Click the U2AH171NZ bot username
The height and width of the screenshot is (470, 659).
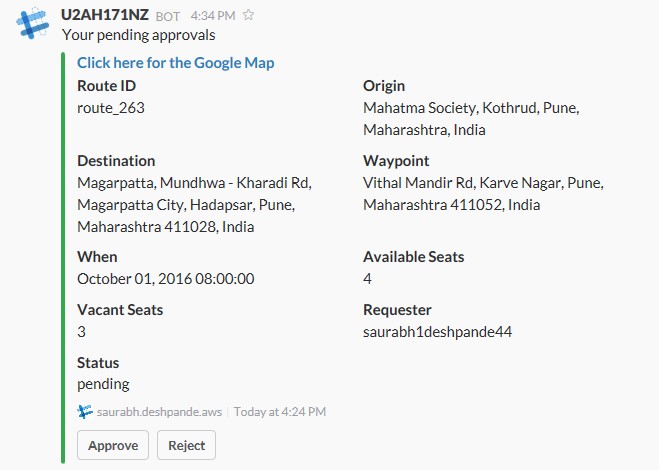(105, 15)
